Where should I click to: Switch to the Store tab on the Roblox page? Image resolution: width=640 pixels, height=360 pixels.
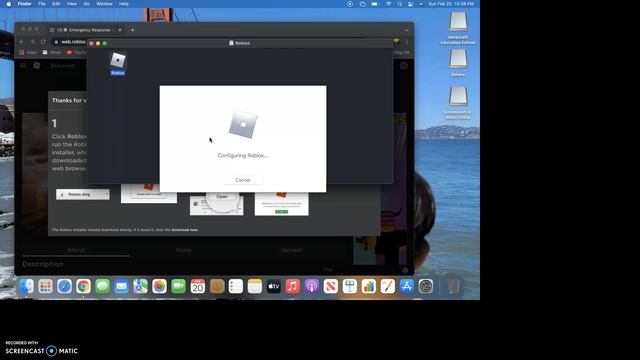click(x=184, y=250)
